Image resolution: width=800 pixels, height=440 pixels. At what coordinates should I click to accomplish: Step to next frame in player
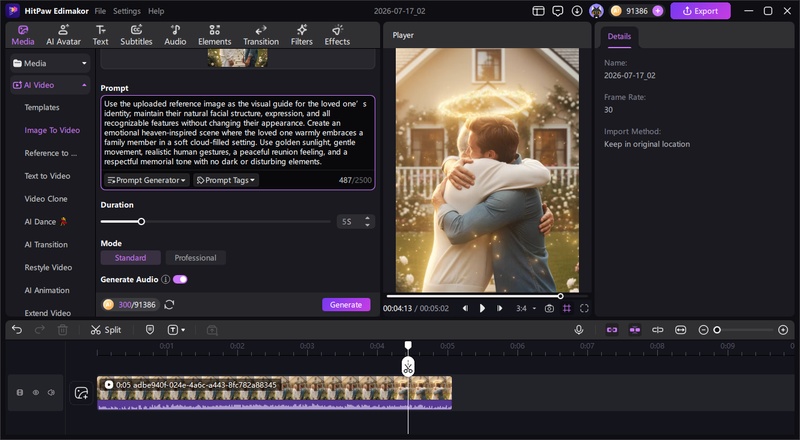(499, 308)
